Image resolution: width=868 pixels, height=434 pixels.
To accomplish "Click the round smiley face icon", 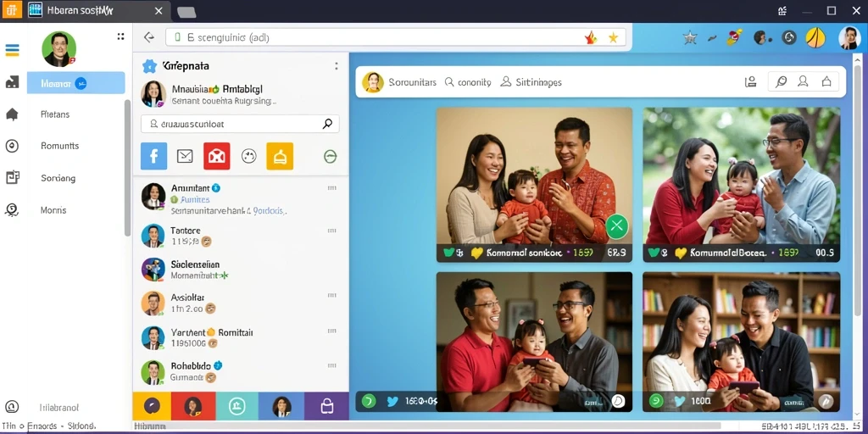I will click(x=249, y=156).
